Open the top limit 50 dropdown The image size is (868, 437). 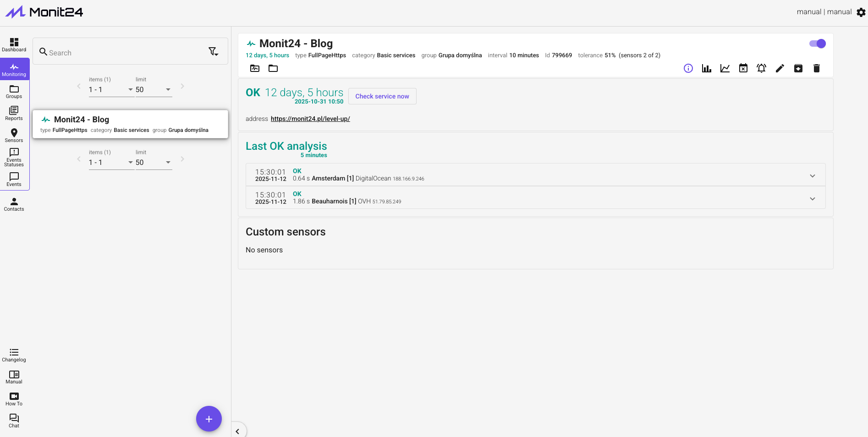[x=154, y=90]
